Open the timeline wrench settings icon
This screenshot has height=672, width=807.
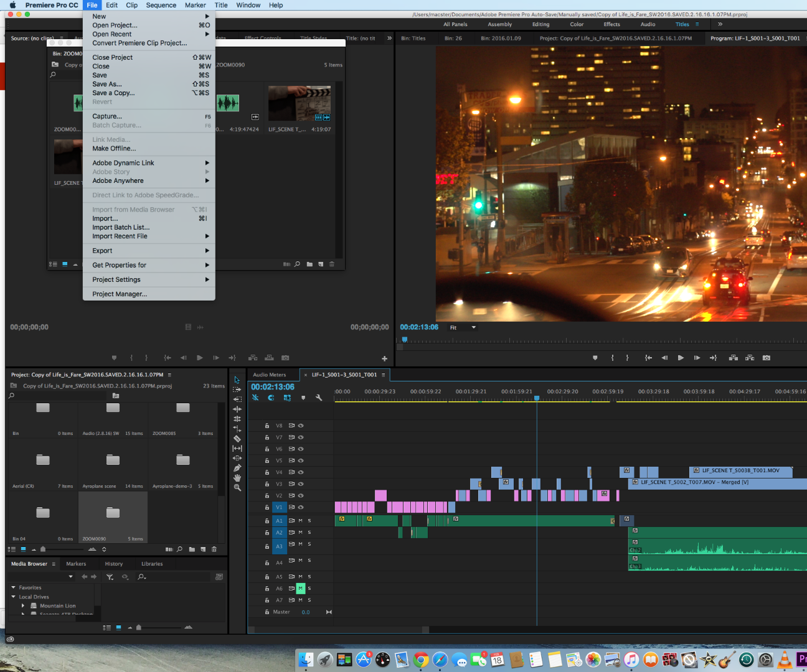(x=319, y=398)
